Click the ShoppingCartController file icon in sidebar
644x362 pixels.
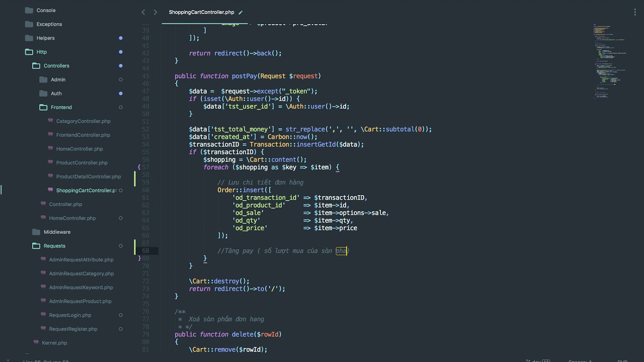click(x=50, y=190)
